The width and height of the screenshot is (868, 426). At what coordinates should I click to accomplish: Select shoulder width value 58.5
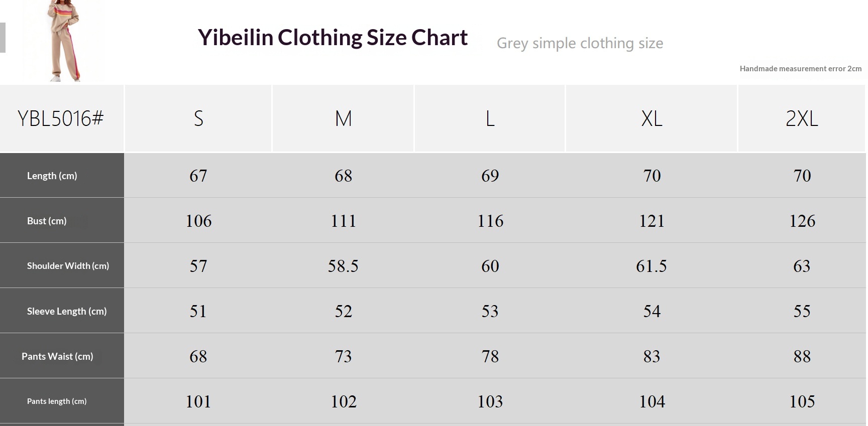(344, 266)
